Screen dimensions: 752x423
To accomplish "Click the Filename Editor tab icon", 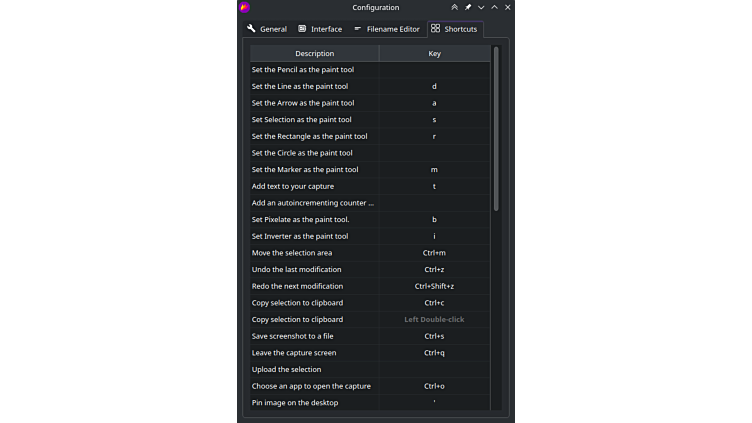I will (x=358, y=29).
